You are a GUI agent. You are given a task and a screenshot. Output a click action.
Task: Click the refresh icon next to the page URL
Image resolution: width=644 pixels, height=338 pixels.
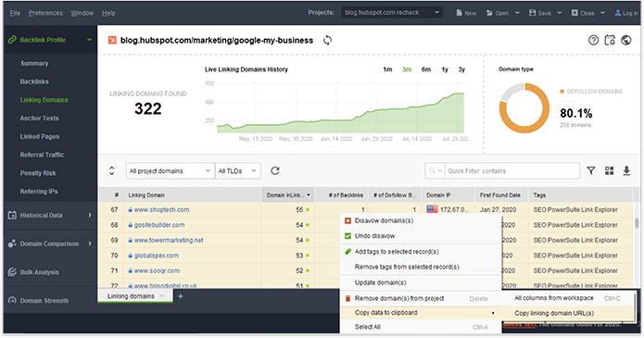[327, 40]
